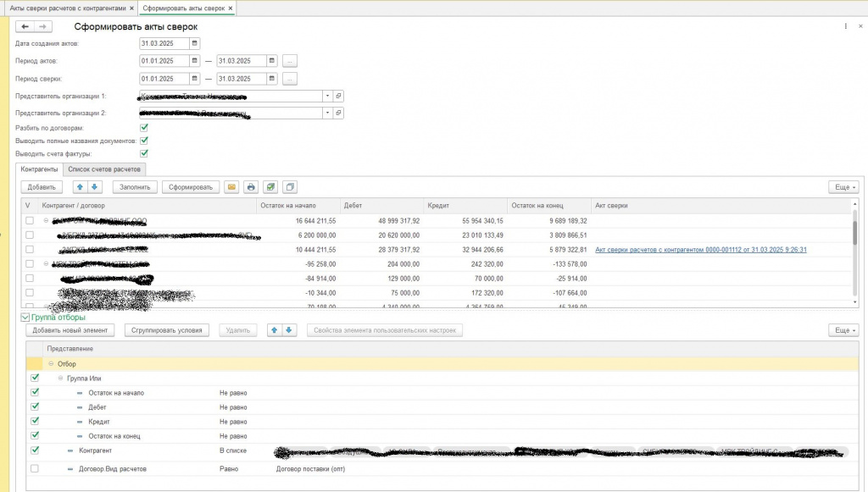Toggle Кредит filter checkbox
The height and width of the screenshot is (492, 868).
[x=35, y=421]
